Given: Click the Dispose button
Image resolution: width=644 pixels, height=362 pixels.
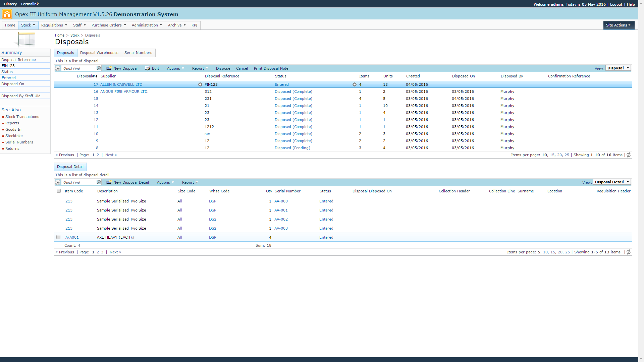Looking at the screenshot, I should [x=223, y=68].
